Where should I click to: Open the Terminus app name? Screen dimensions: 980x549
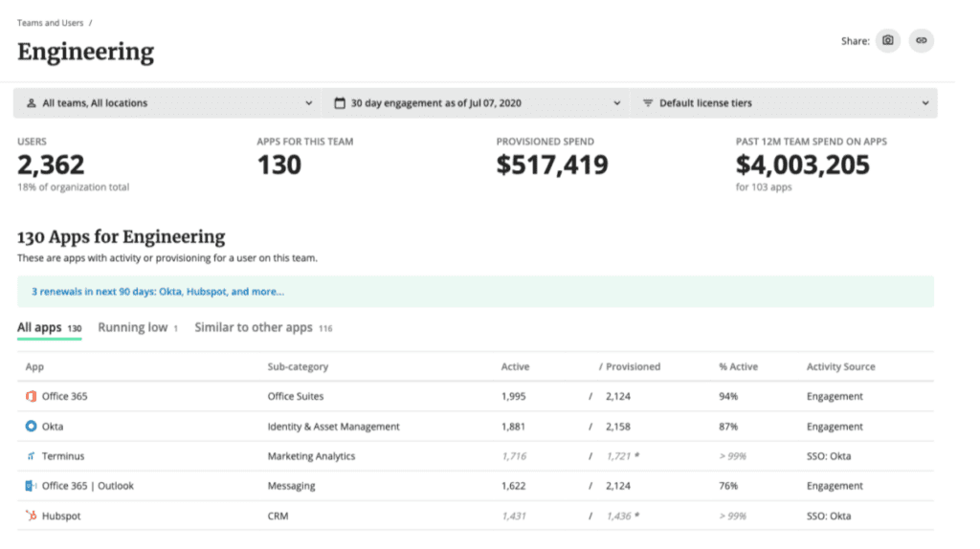(x=63, y=456)
